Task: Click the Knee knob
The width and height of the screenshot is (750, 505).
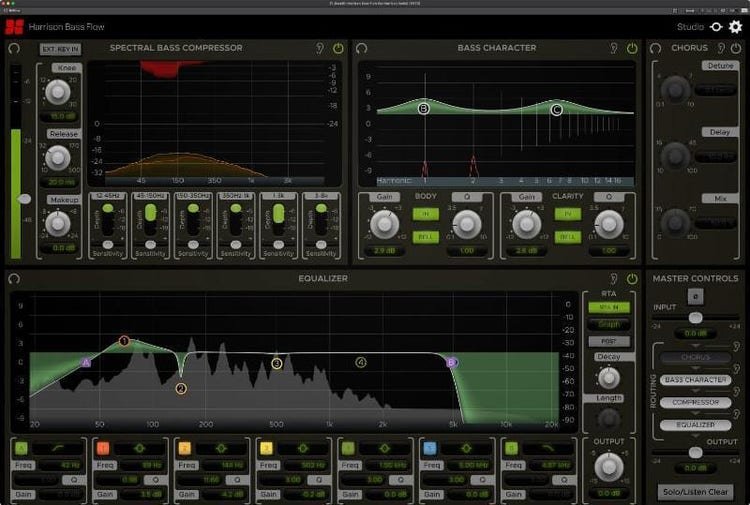Action: pyautogui.click(x=57, y=92)
